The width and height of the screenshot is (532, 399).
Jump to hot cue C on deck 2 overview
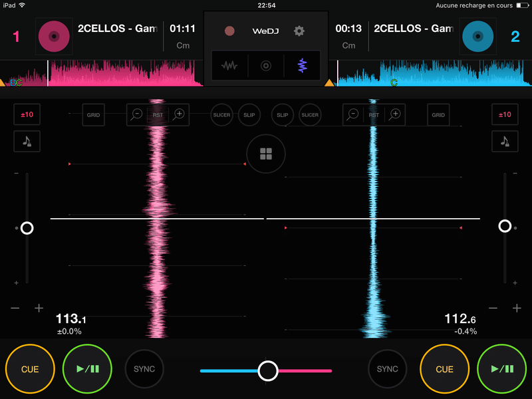pyautogui.click(x=394, y=82)
